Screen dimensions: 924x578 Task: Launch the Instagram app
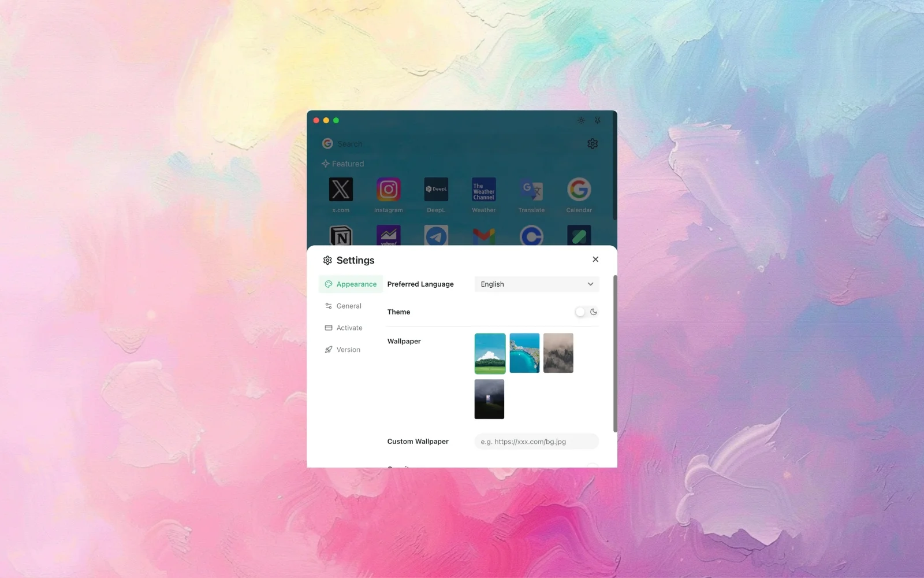pyautogui.click(x=388, y=190)
